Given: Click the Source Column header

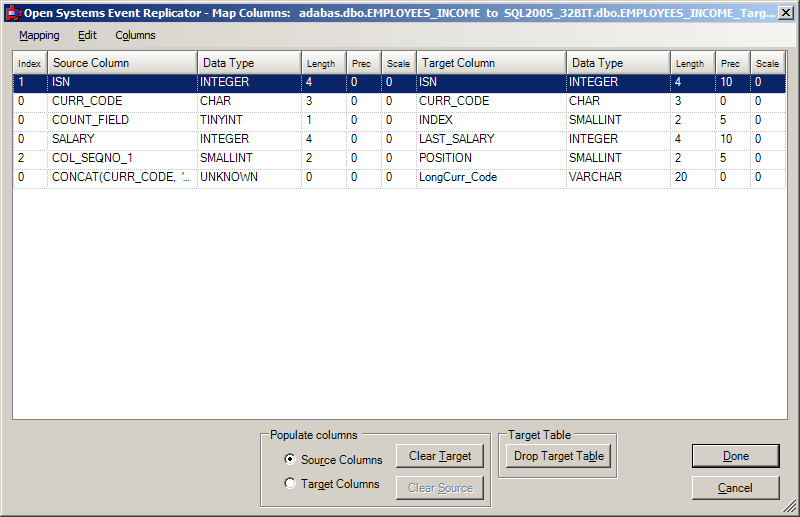Looking at the screenshot, I should click(122, 63).
